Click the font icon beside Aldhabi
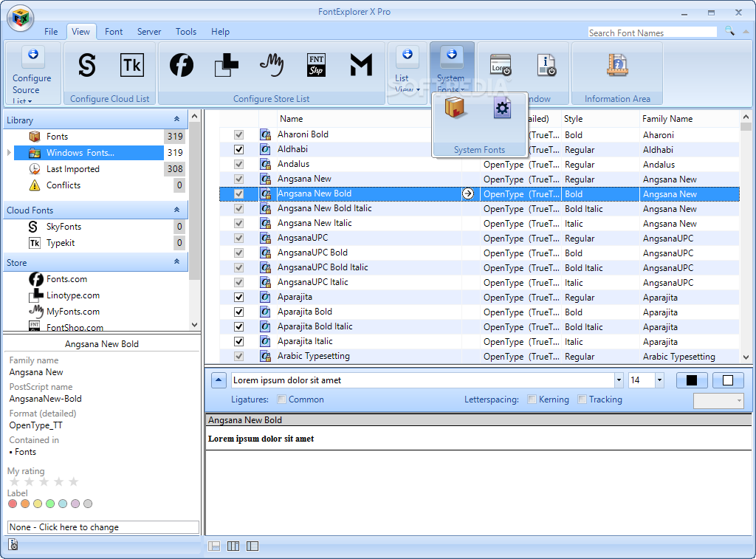Viewport: 756px width, 559px height. coord(265,149)
